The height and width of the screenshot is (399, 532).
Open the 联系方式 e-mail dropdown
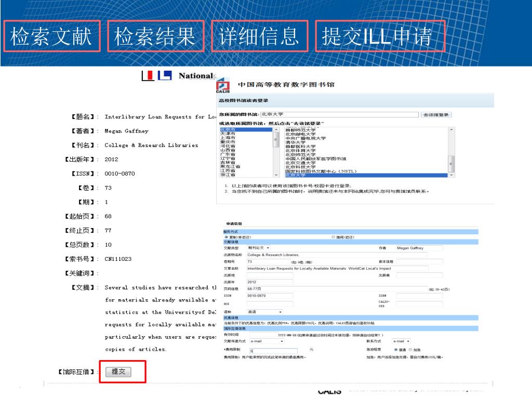coord(402,341)
